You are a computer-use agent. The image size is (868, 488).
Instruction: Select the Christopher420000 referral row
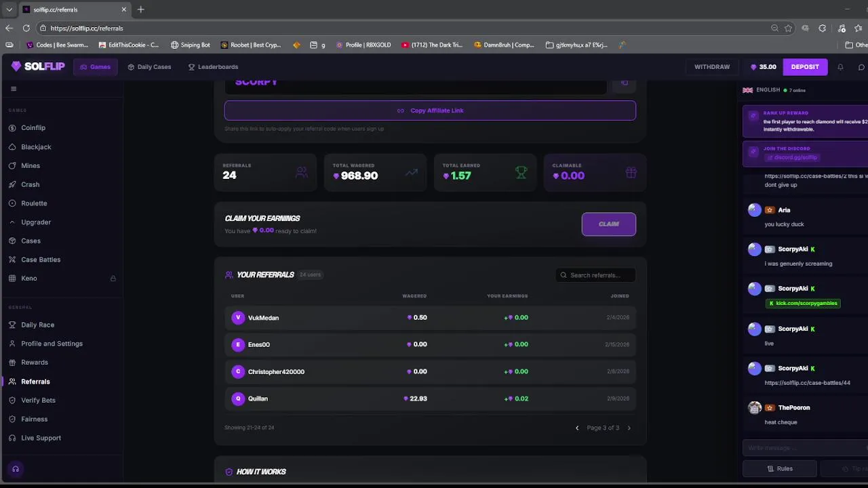(430, 371)
